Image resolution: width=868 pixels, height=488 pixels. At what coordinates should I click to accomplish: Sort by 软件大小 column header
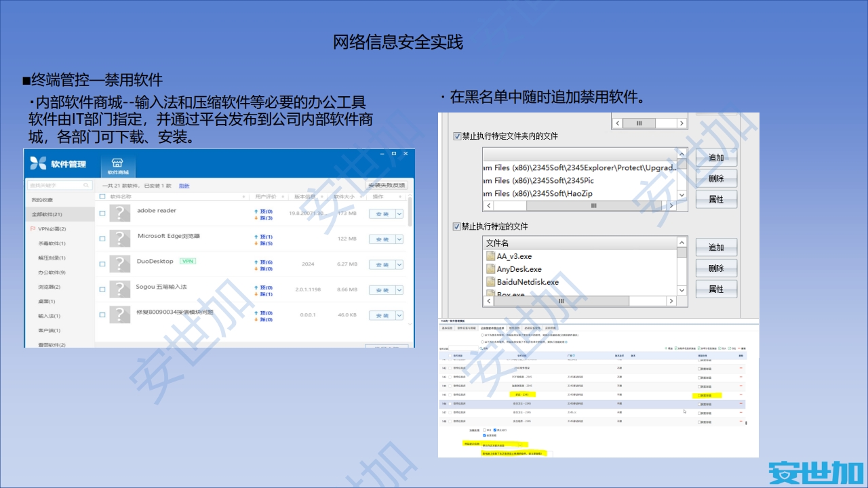click(x=344, y=197)
